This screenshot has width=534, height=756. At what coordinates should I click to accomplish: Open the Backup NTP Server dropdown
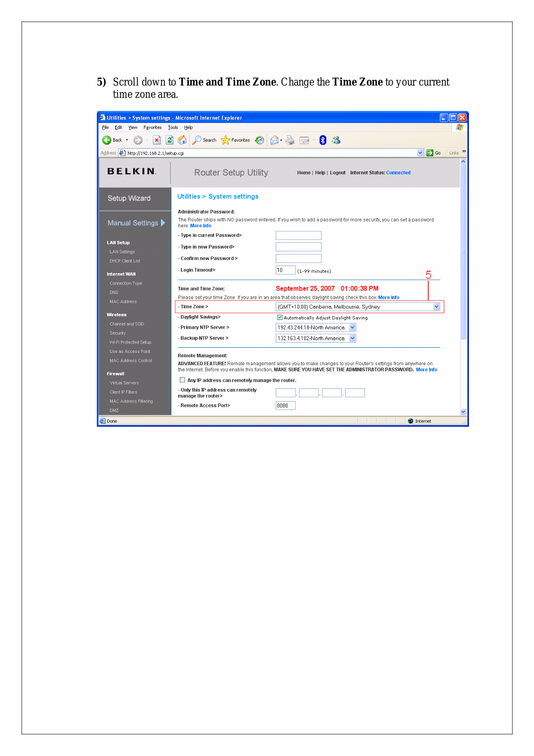point(352,338)
